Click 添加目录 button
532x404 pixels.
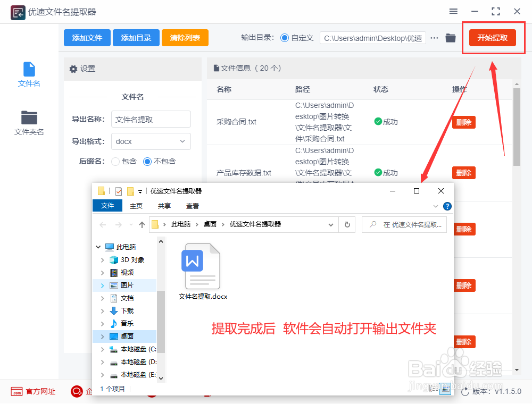point(136,38)
